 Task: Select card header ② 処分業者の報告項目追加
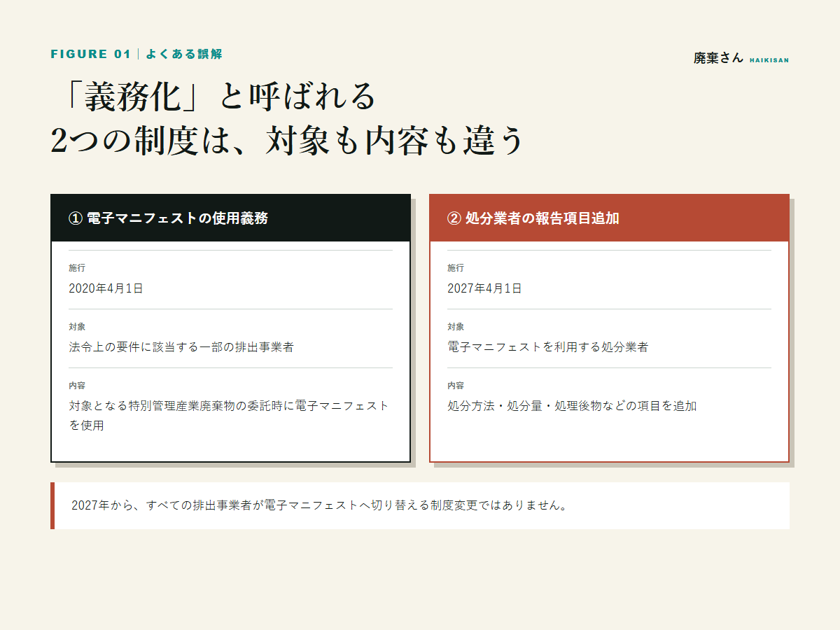[609, 218]
